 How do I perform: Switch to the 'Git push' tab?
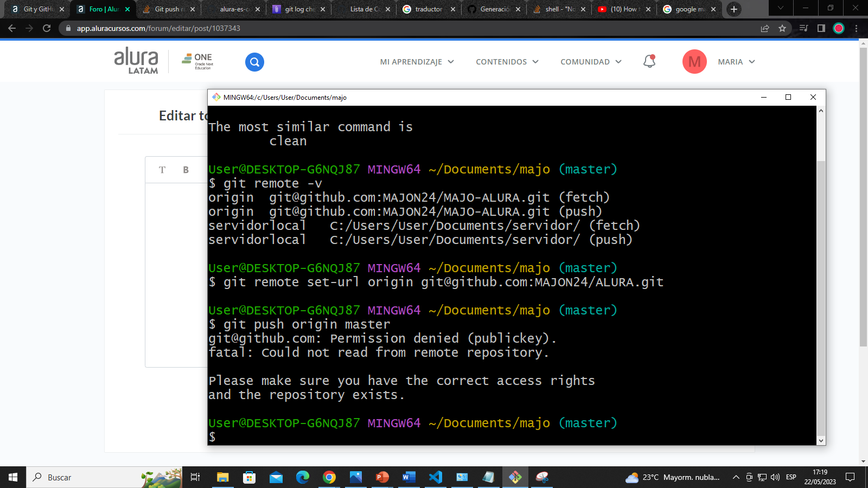[x=168, y=9]
